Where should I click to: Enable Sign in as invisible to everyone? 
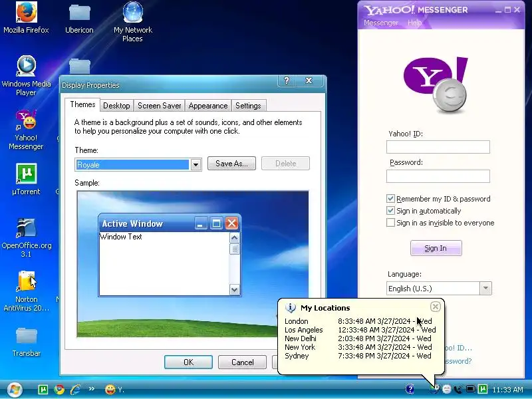pos(390,223)
